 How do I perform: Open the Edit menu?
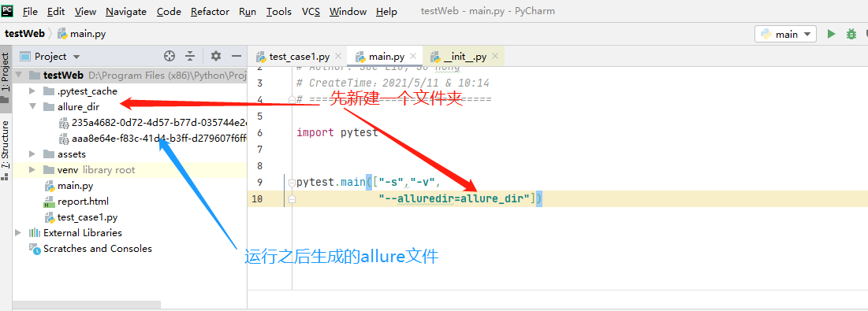tap(55, 11)
